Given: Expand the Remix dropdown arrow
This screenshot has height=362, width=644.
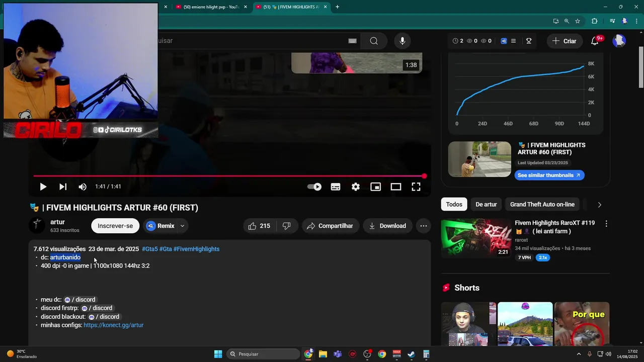Looking at the screenshot, I should (183, 226).
